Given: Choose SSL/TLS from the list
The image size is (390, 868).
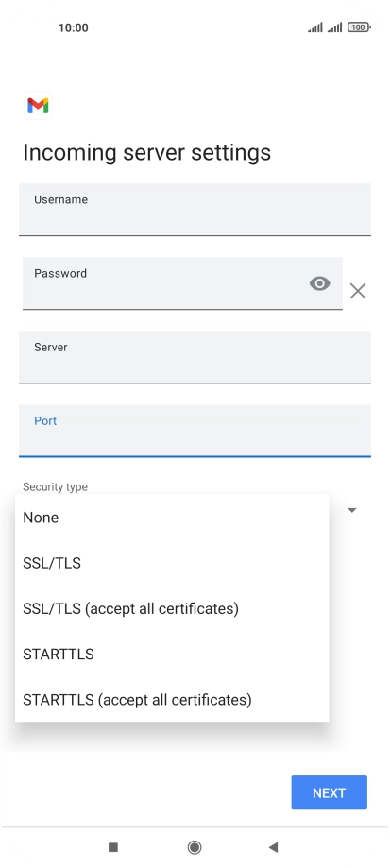Looking at the screenshot, I should 172,563.
